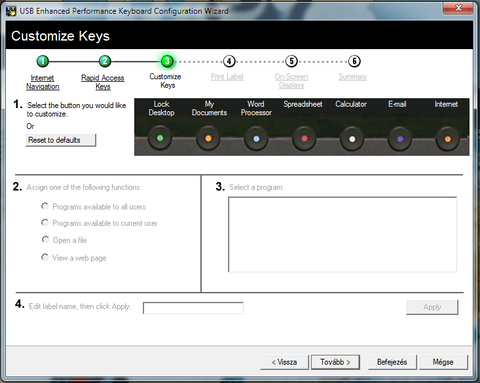Select the green Lock Desktop keyboard button
The width and height of the screenshot is (480, 383).
coord(160,138)
